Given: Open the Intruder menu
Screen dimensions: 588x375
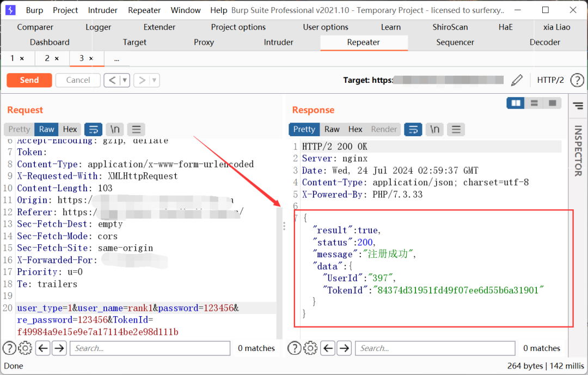Looking at the screenshot, I should point(103,10).
